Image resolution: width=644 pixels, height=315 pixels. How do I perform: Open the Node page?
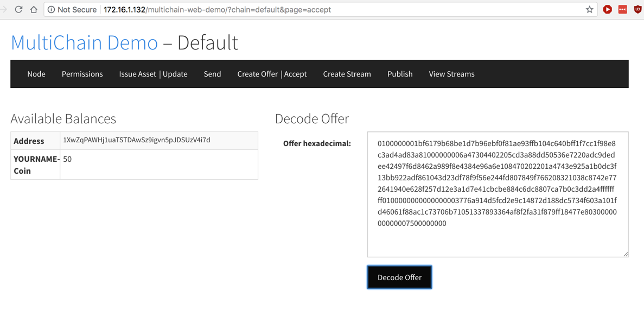[36, 74]
